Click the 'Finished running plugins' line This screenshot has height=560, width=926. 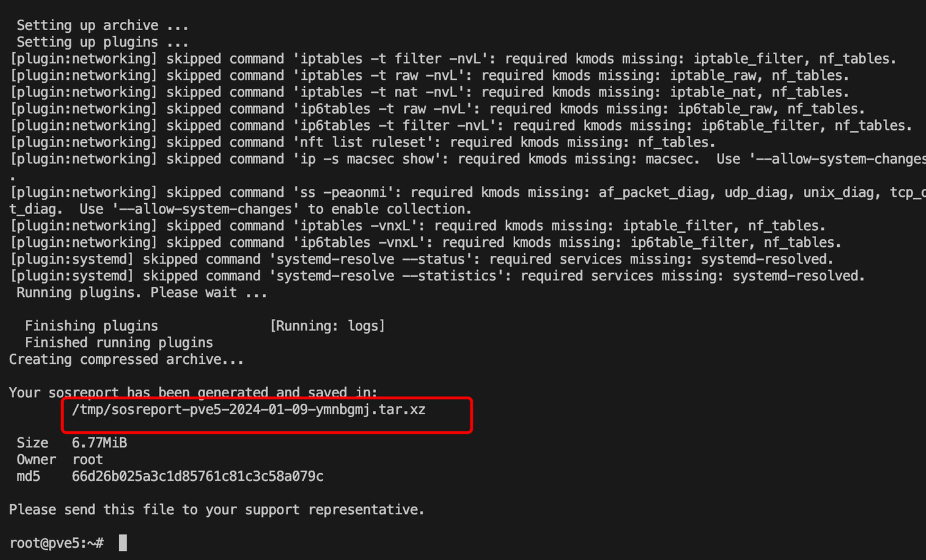tap(118, 343)
